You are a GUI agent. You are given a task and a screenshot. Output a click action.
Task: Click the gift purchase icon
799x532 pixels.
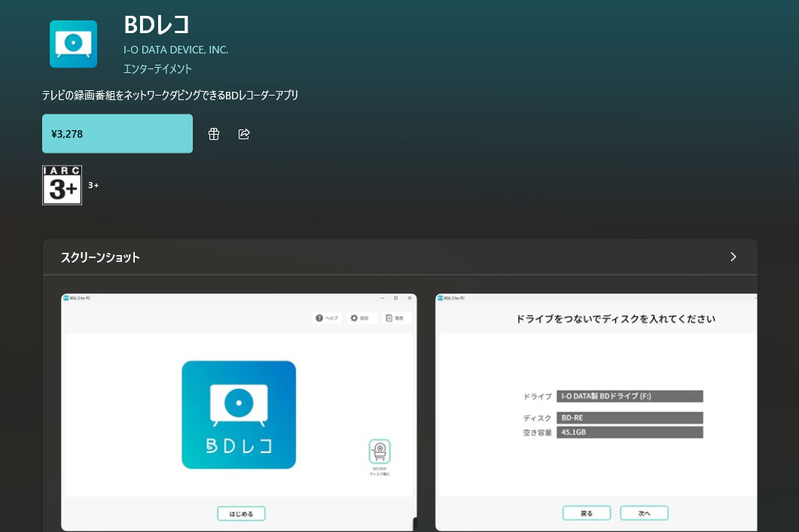[x=214, y=134]
